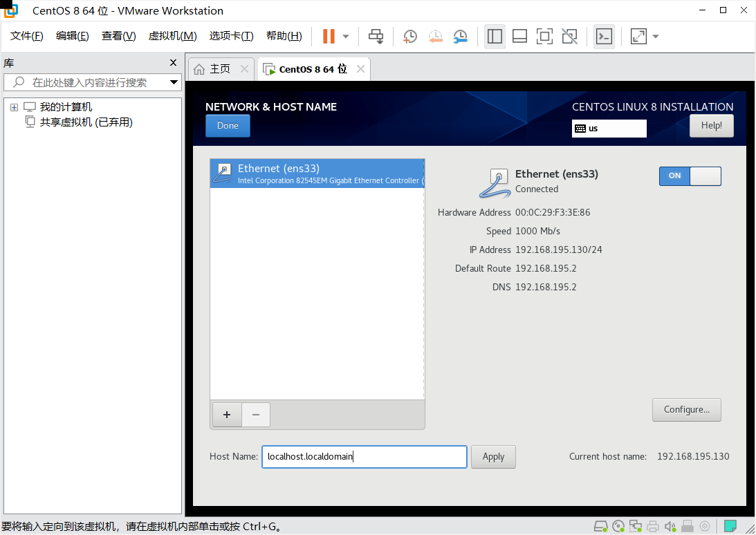Click current host name 192.168.195.130
The width and height of the screenshot is (756, 535).
pos(693,456)
